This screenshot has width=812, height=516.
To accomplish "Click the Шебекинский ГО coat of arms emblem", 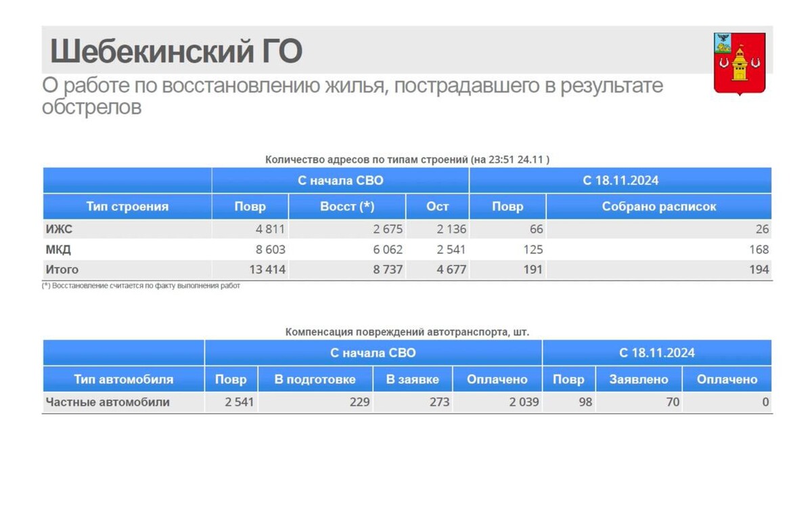I will 739,63.
